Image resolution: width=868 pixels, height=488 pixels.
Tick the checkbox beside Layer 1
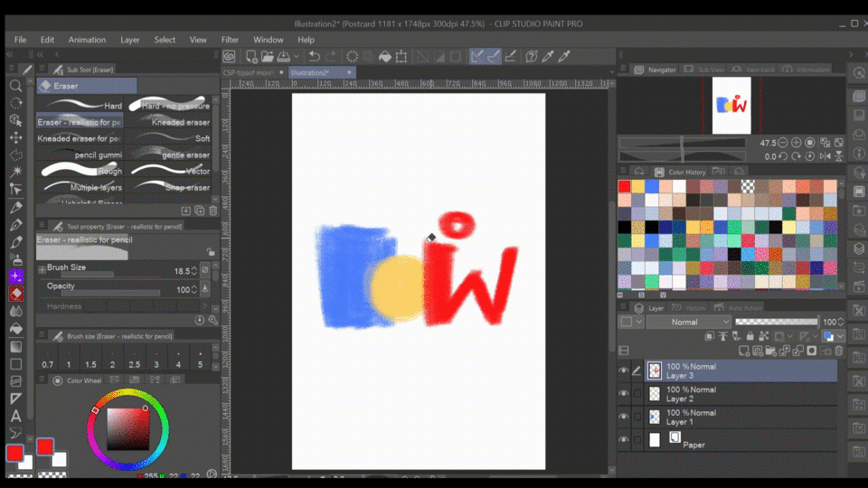[x=637, y=418]
